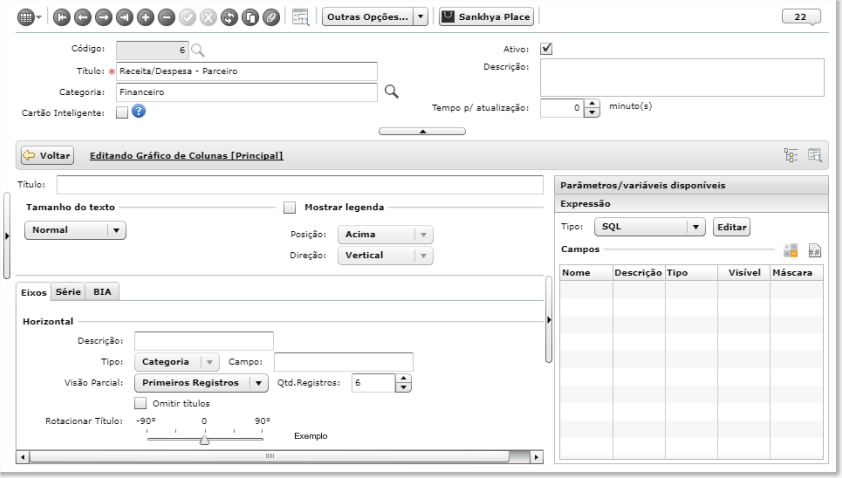Increase Tempo p/ atualização value
Image resolution: width=842 pixels, height=478 pixels.
click(592, 104)
